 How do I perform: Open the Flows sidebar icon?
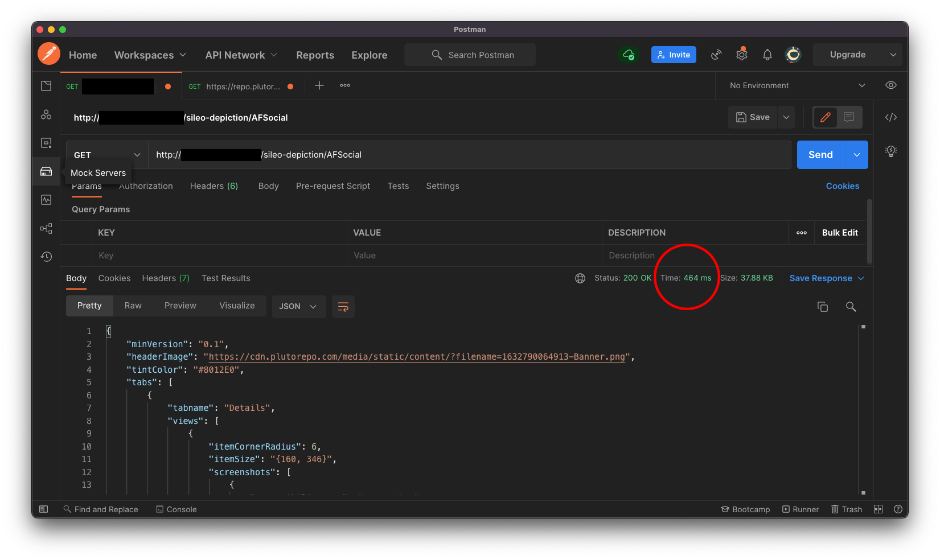tap(46, 228)
